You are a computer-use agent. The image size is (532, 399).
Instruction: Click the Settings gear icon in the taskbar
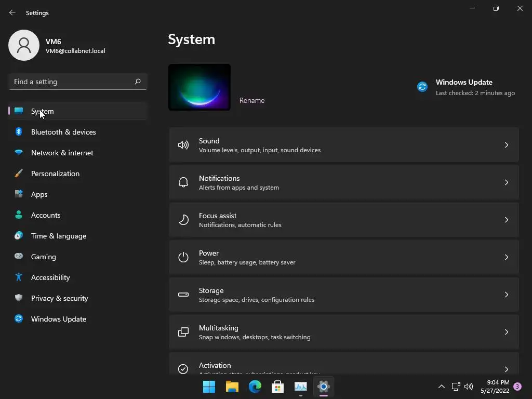(x=323, y=387)
